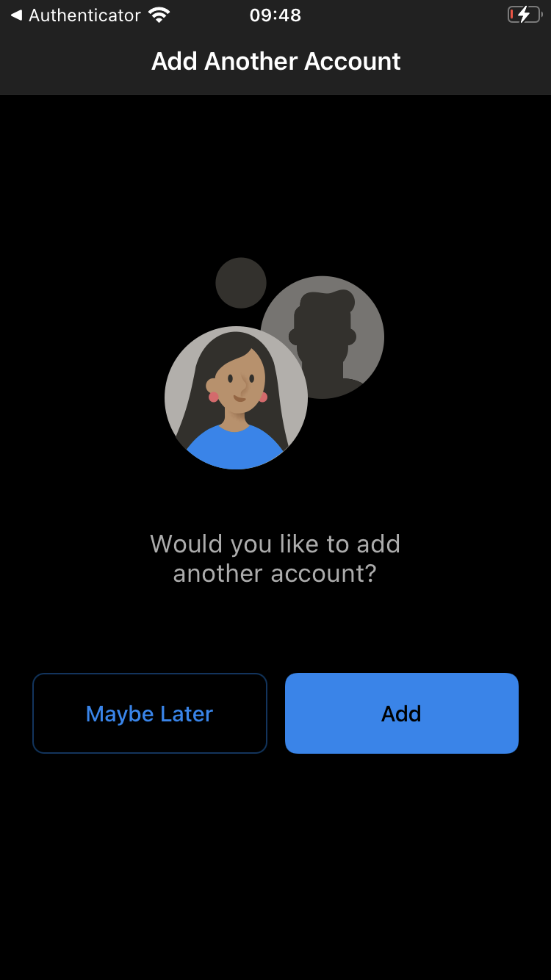This screenshot has height=980, width=551.
Task: Tap the woman's blue shirt
Action: click(235, 447)
